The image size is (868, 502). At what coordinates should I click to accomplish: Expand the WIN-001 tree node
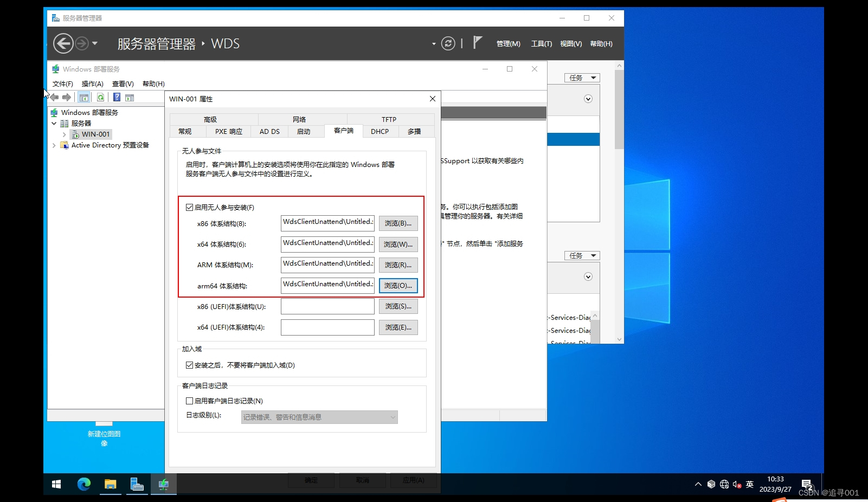(65, 134)
